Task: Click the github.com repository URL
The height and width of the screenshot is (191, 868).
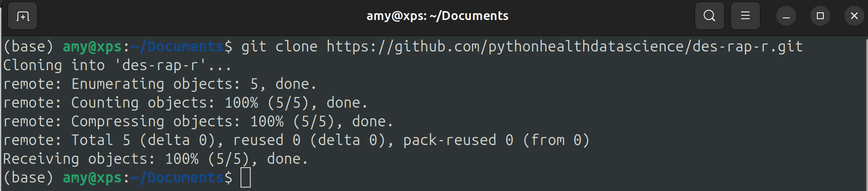Action: point(564,46)
